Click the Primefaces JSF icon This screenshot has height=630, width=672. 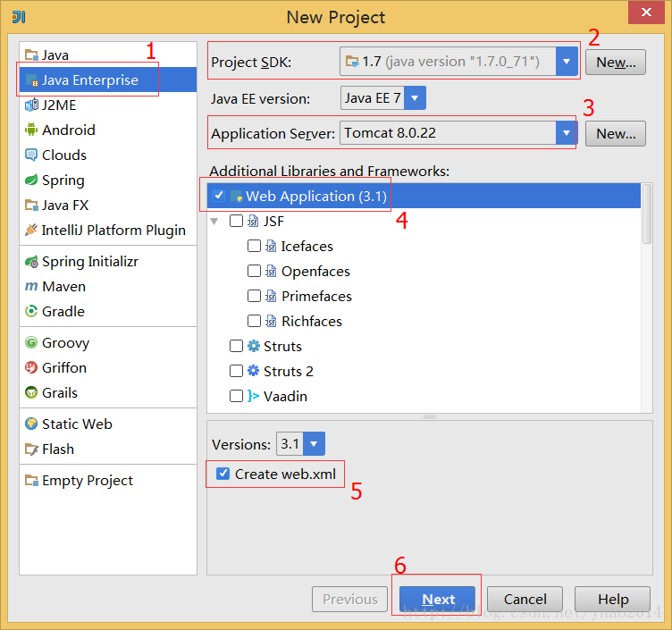tap(271, 296)
